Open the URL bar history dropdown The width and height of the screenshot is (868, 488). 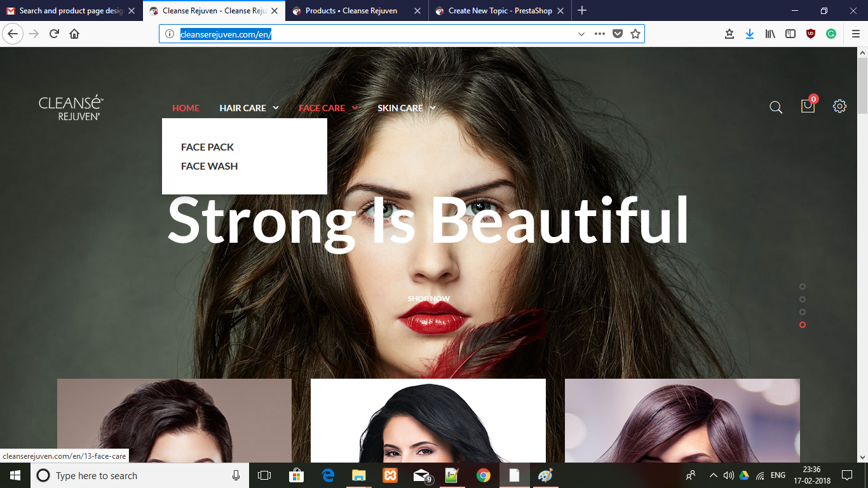tap(581, 34)
